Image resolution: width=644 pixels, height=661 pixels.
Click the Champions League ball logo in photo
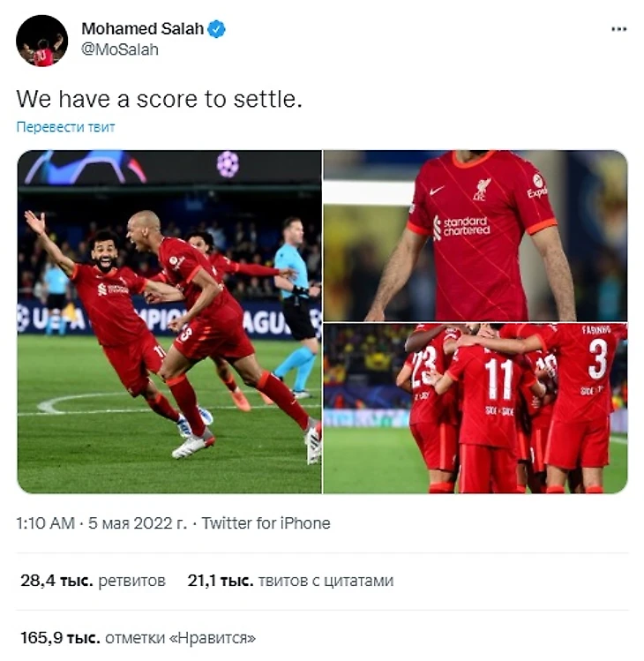(x=228, y=164)
